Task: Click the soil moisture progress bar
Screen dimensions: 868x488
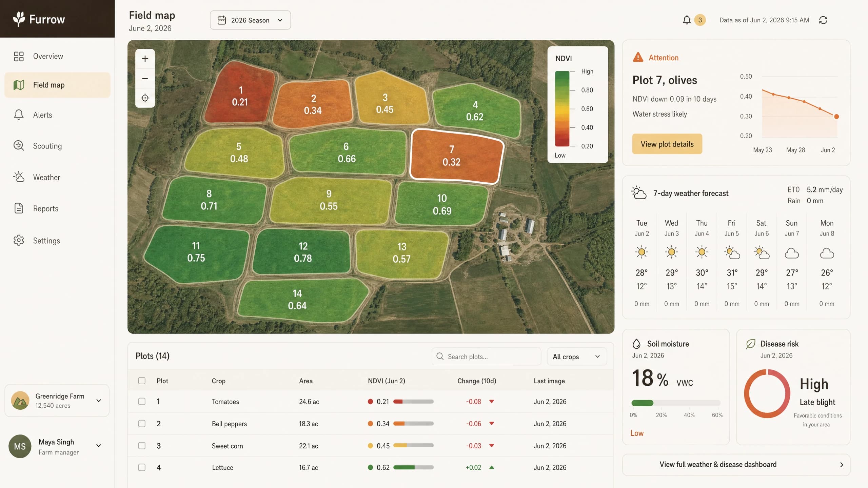Action: 675,403
